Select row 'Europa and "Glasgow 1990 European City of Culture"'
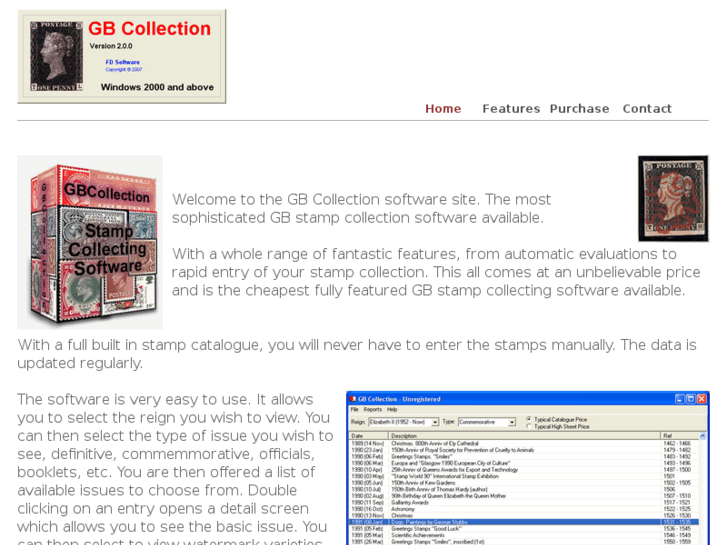This screenshot has height=545, width=727. click(x=524, y=463)
